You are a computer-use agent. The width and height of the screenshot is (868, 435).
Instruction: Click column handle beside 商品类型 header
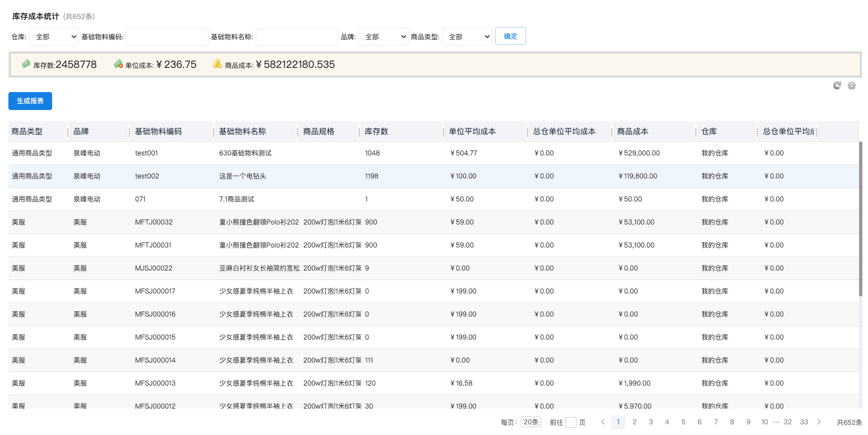68,132
